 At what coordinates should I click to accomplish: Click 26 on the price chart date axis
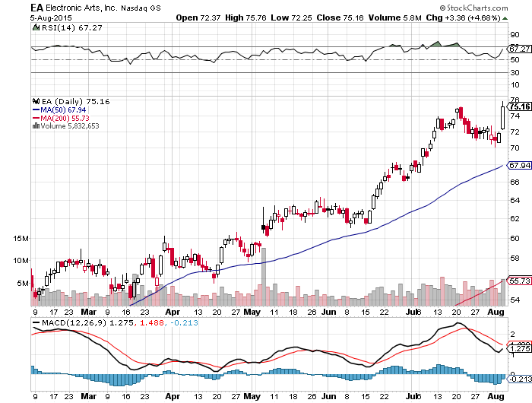click(312, 312)
